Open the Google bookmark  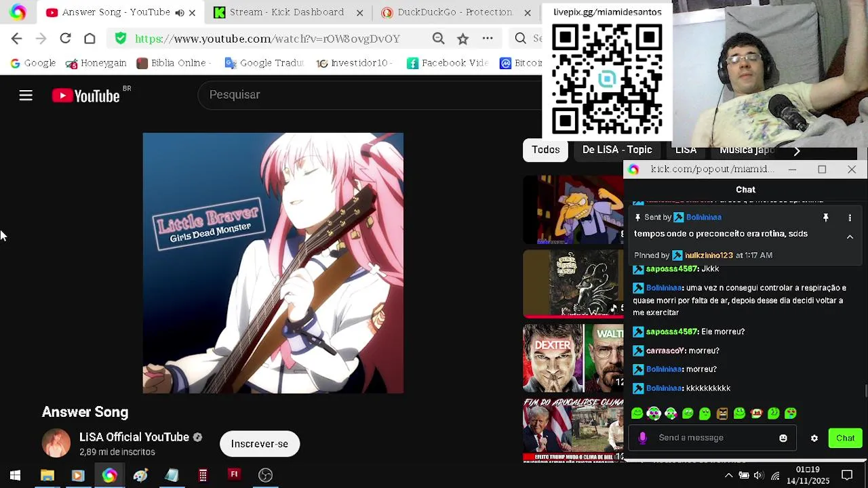[x=33, y=63]
